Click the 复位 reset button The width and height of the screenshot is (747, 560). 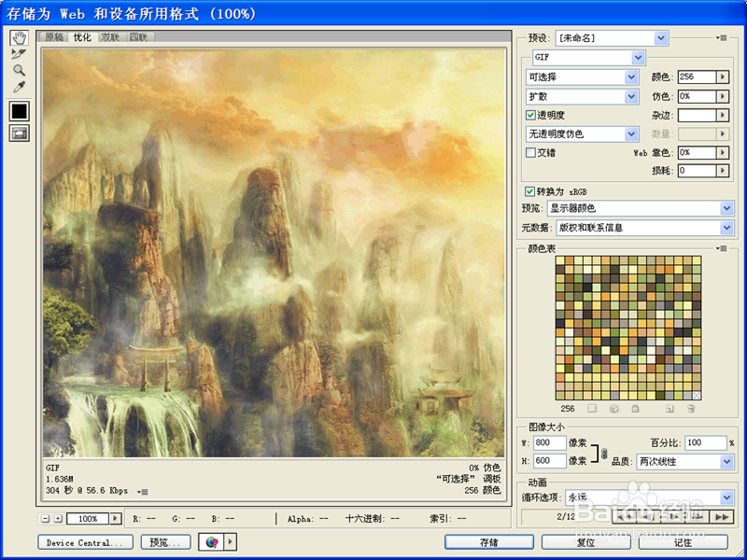tap(586, 542)
